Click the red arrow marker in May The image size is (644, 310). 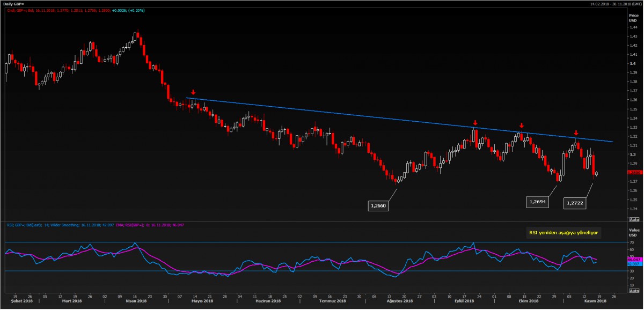click(193, 92)
